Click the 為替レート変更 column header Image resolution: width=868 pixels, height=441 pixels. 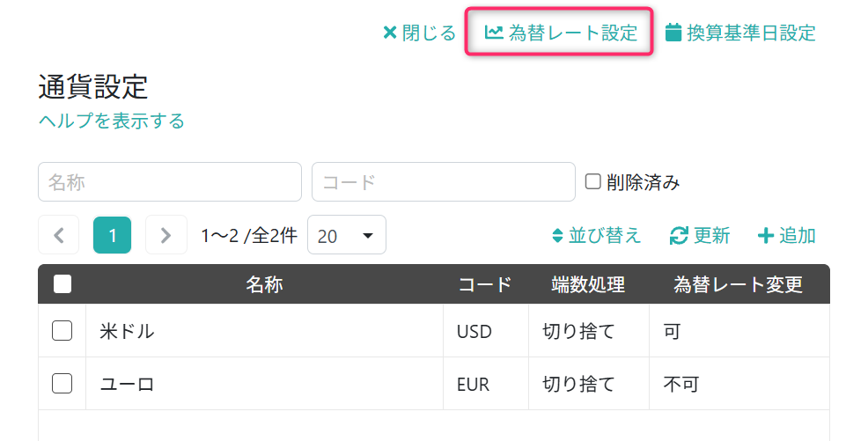tap(738, 284)
